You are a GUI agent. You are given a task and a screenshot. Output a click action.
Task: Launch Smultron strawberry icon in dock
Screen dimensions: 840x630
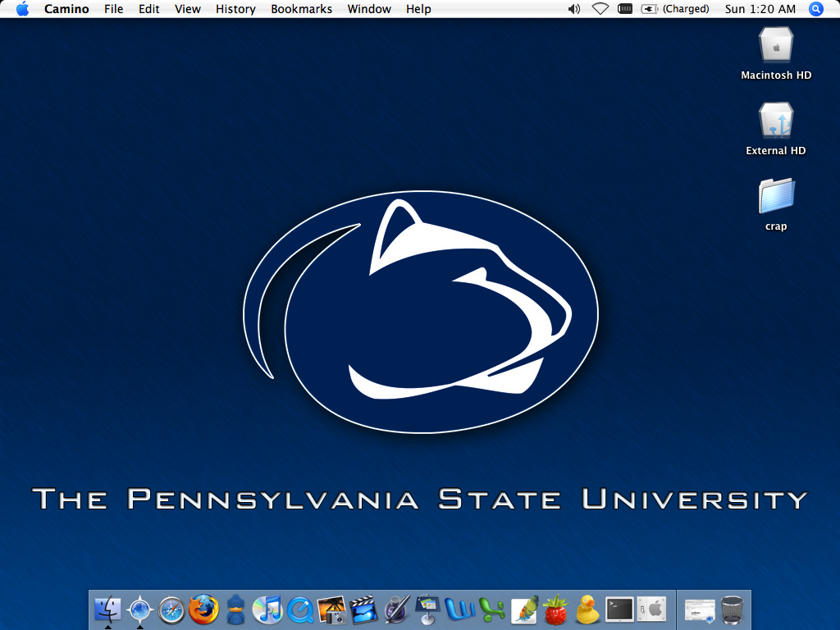tap(555, 609)
